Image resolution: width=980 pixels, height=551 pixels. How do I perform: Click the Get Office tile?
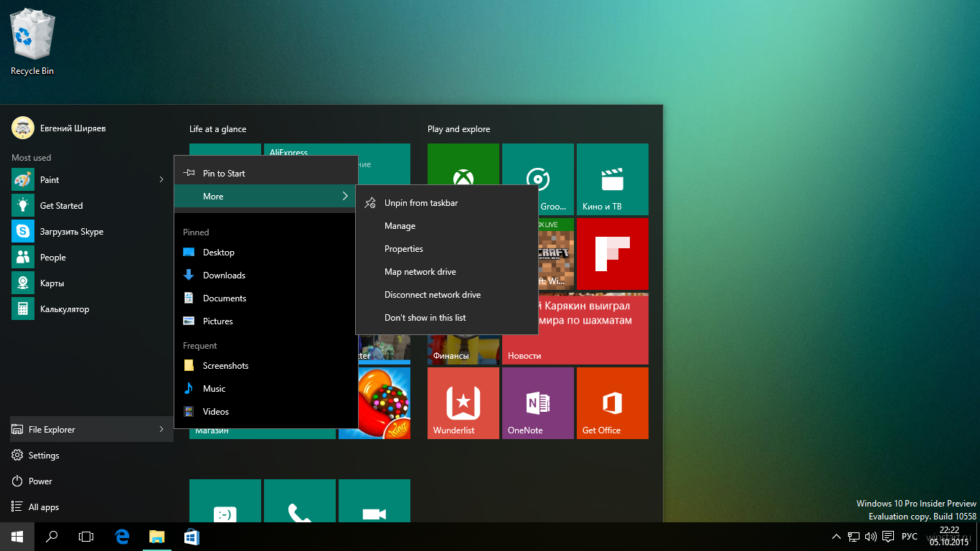[x=613, y=403]
